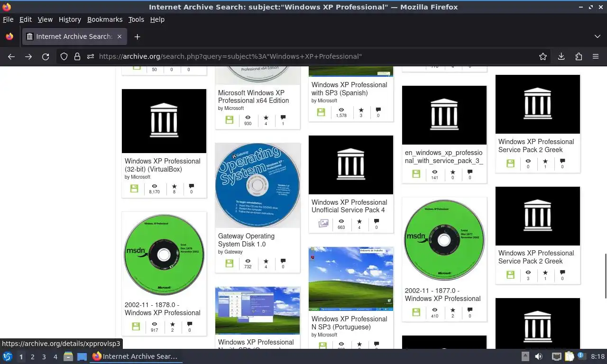Screen dimensions: 607x364
Task: Click the page vertical scrollbar handle
Action: pos(605,276)
